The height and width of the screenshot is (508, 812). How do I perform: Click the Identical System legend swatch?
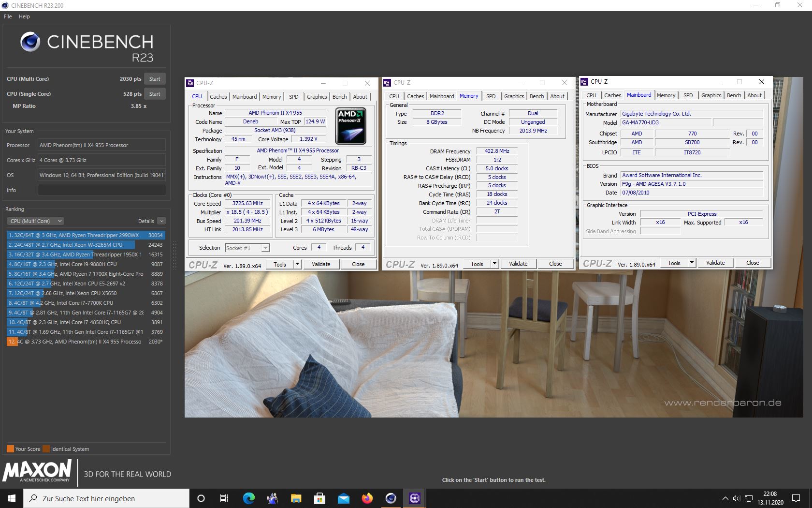(46, 449)
